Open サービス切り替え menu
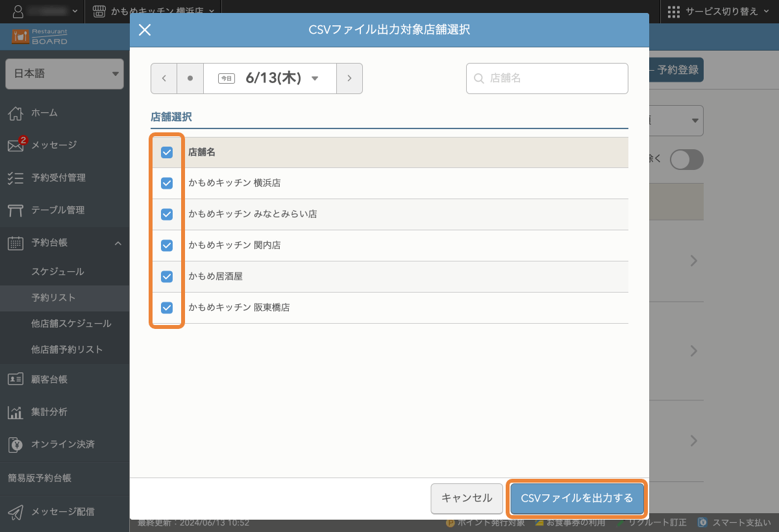This screenshot has height=532, width=779. (719, 11)
